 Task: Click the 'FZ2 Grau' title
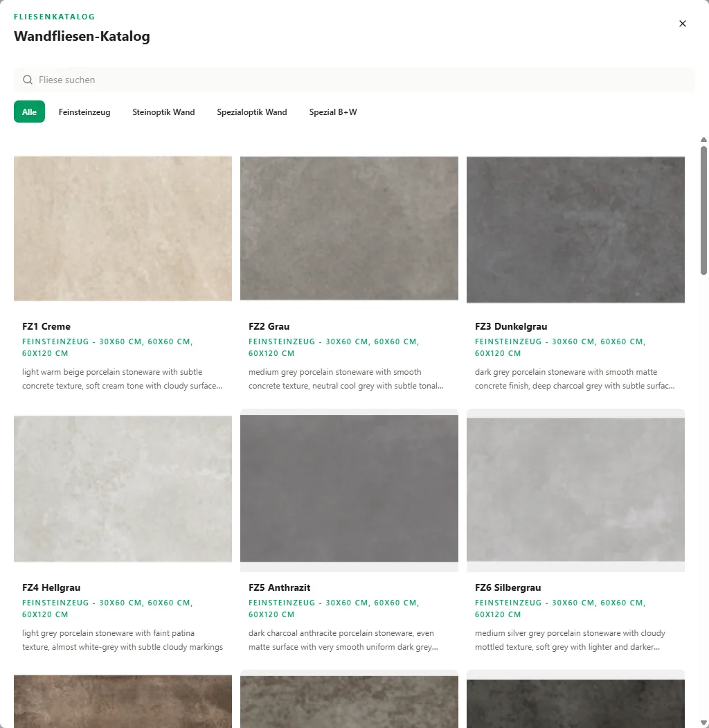coord(269,326)
